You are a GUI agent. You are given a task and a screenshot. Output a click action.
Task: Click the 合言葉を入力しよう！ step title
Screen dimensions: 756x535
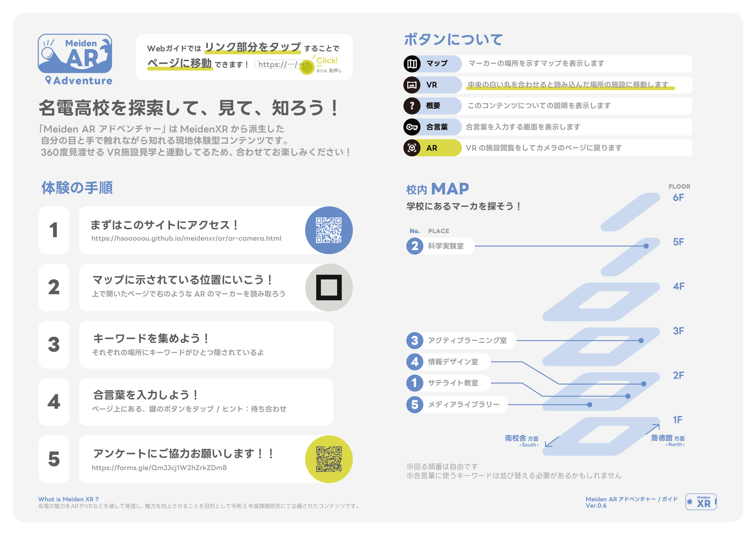pyautogui.click(x=145, y=395)
